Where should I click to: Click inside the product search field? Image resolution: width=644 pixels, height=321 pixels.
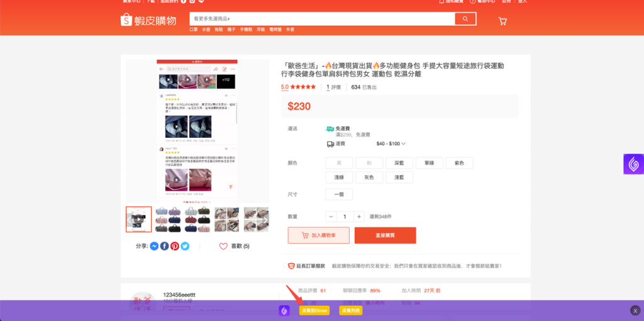(322, 19)
